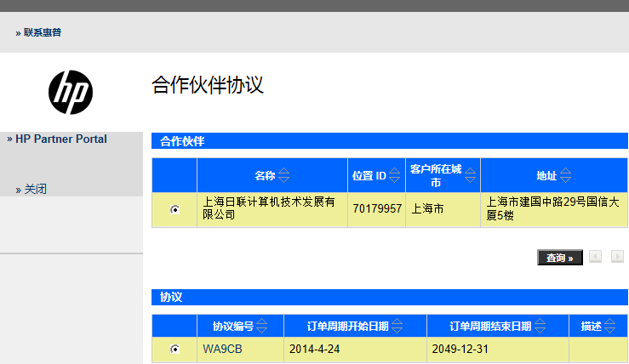The image size is (629, 364).
Task: Select partner 上海日联计算机技术发展有限公司 radio button
Action: pyautogui.click(x=174, y=210)
